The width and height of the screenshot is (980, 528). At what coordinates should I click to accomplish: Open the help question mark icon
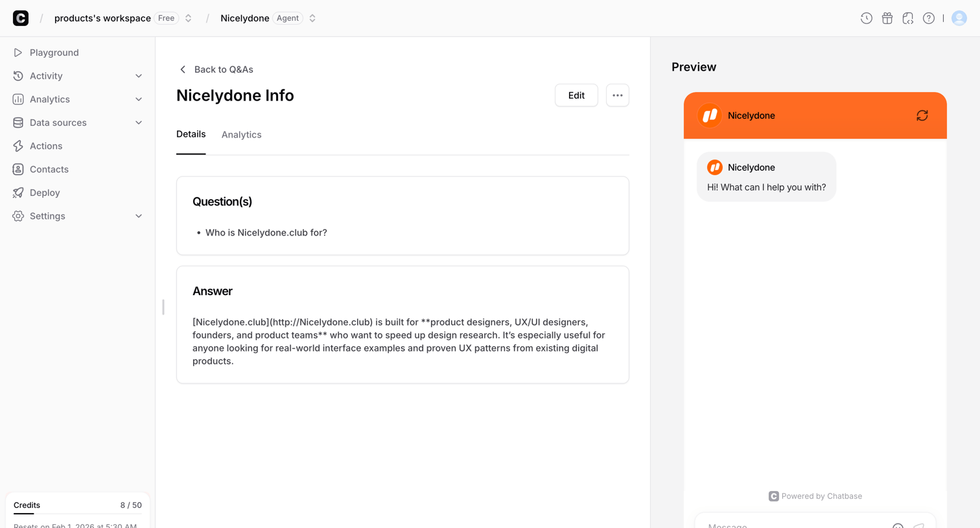pos(928,18)
